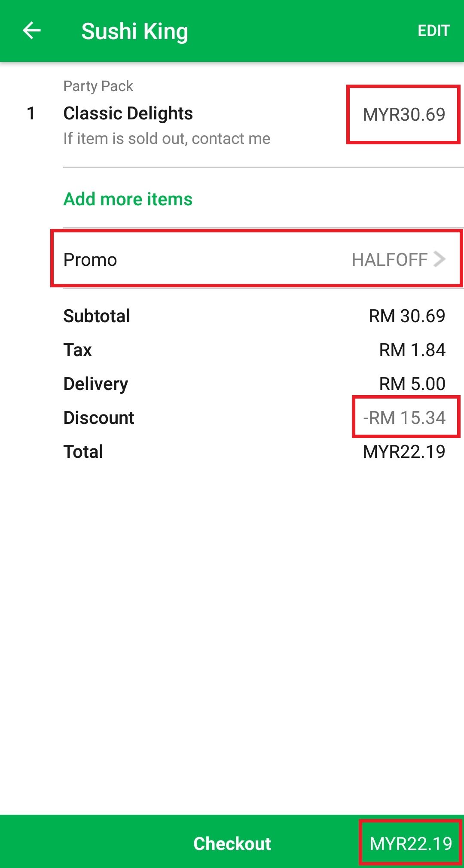The width and height of the screenshot is (464, 868).
Task: Tap the Total amount in summary
Action: point(404,452)
